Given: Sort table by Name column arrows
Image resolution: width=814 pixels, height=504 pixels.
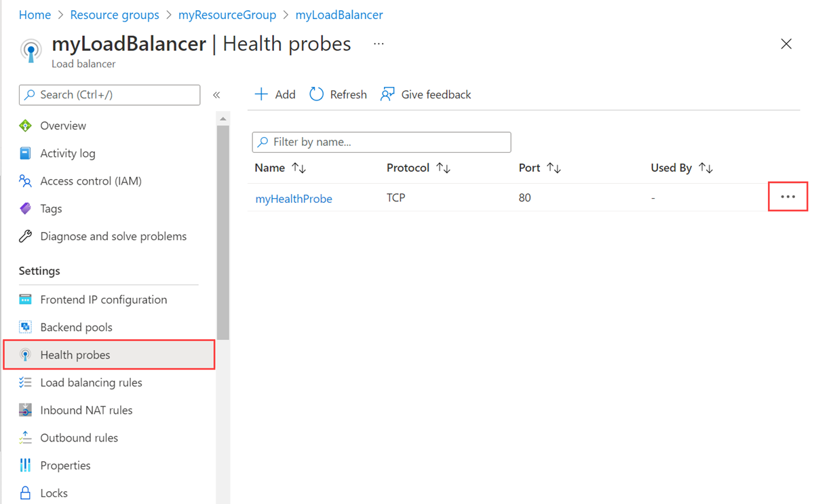Looking at the screenshot, I should pyautogui.click(x=299, y=168).
